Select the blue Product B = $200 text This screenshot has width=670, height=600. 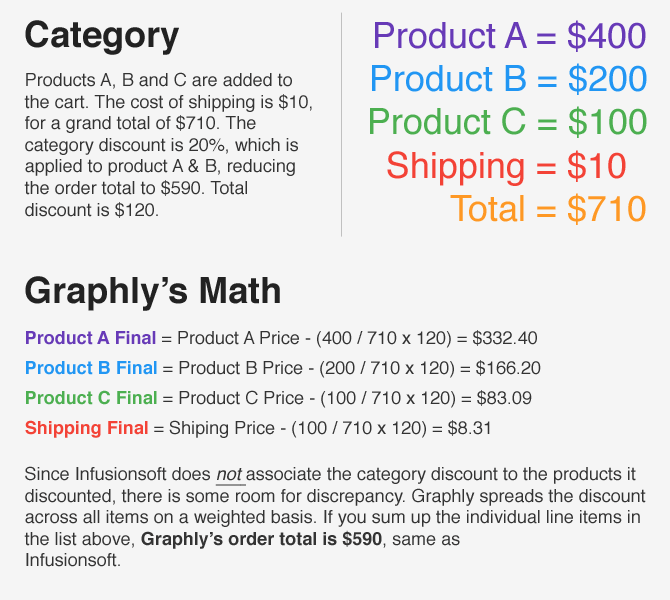click(x=508, y=79)
